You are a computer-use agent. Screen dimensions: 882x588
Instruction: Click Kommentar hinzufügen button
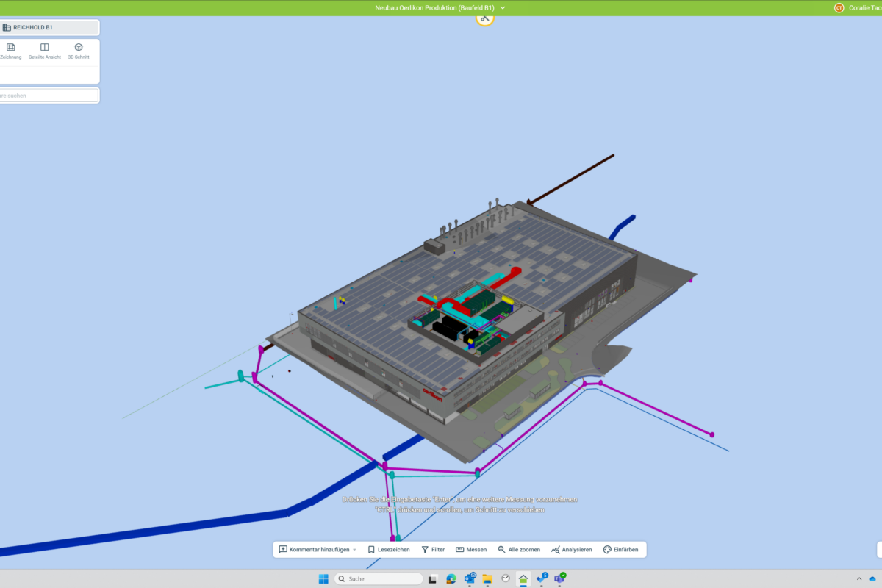314,550
